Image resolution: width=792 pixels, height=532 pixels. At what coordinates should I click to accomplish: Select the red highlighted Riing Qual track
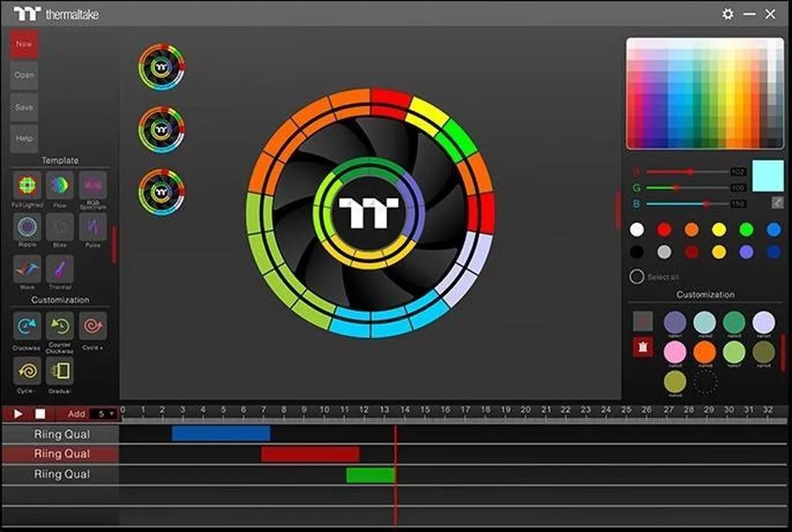pos(60,454)
